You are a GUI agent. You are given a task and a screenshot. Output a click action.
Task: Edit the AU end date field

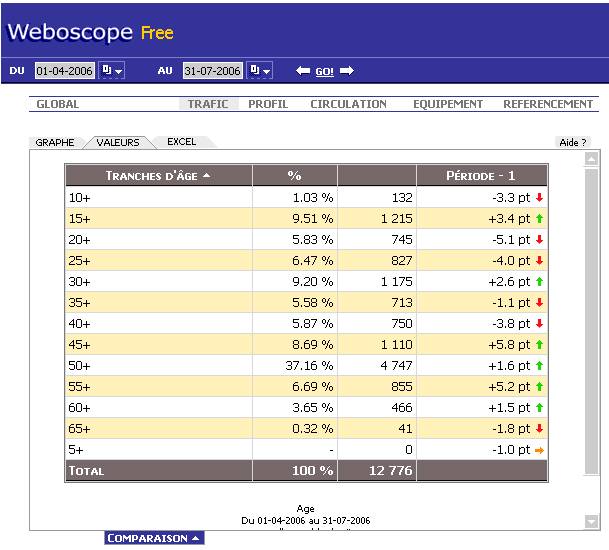(212, 71)
